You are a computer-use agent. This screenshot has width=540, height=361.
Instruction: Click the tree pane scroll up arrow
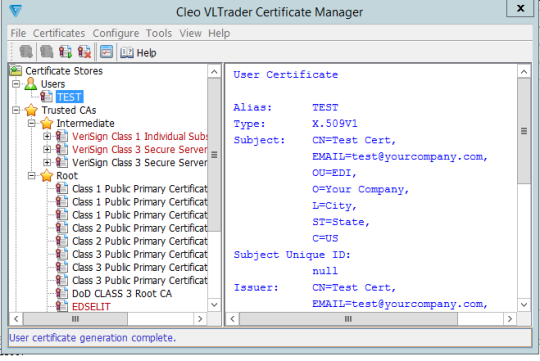(214, 72)
